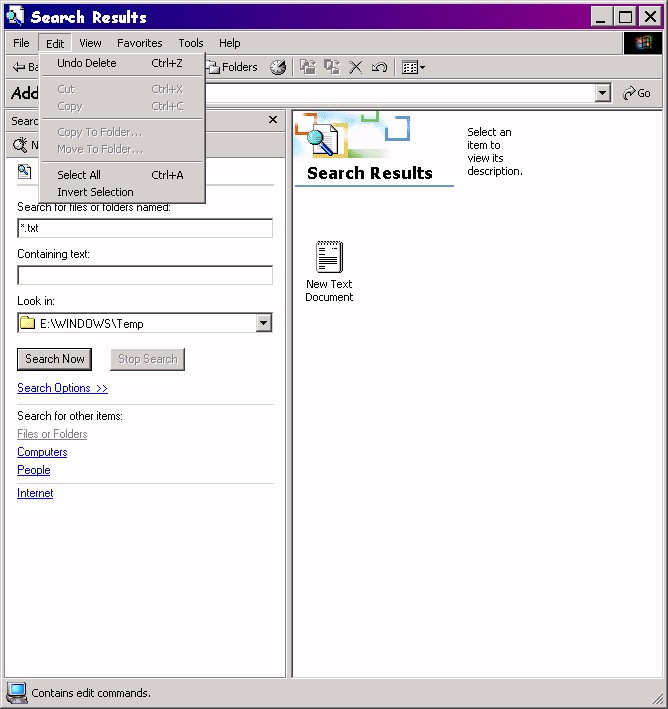Open the File menu
The height and width of the screenshot is (709, 668).
pyautogui.click(x=21, y=43)
